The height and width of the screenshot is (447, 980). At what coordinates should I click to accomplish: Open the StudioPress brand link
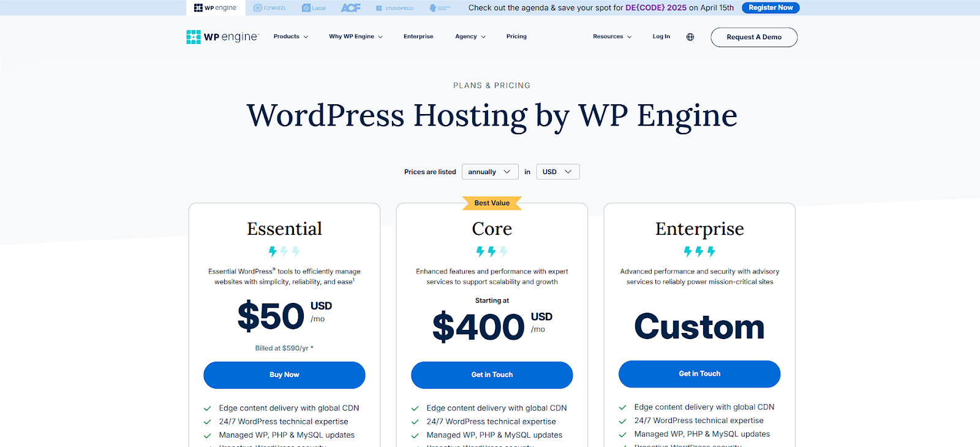(x=395, y=8)
